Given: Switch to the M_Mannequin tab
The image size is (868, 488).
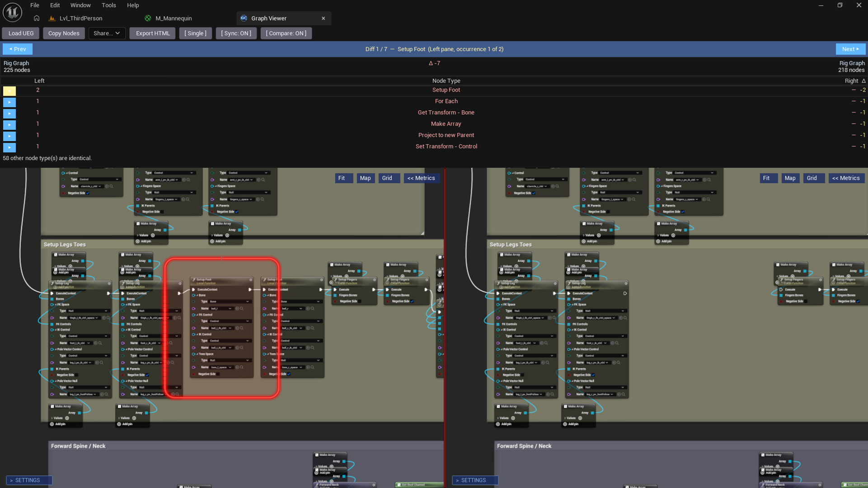Looking at the screenshot, I should (174, 19).
